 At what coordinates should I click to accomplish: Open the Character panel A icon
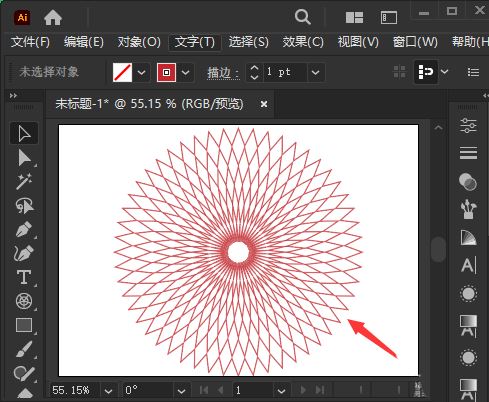[x=469, y=265]
